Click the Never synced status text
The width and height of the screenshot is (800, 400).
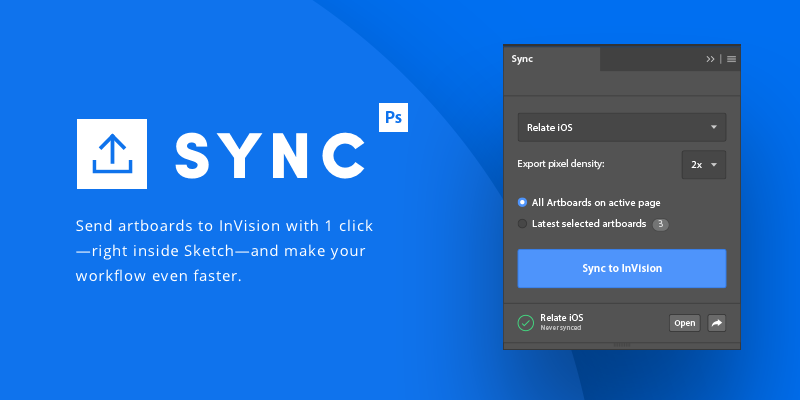click(x=561, y=328)
